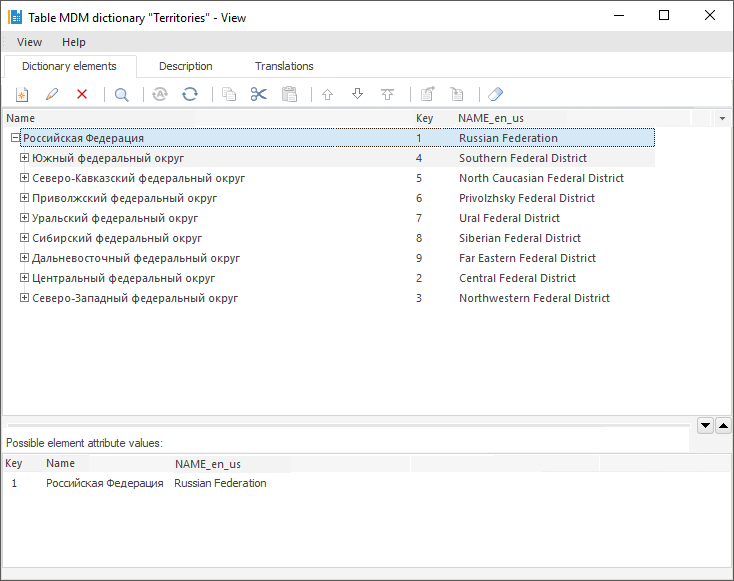The image size is (734, 581).
Task: Click the red delete X icon
Action: tap(82, 95)
